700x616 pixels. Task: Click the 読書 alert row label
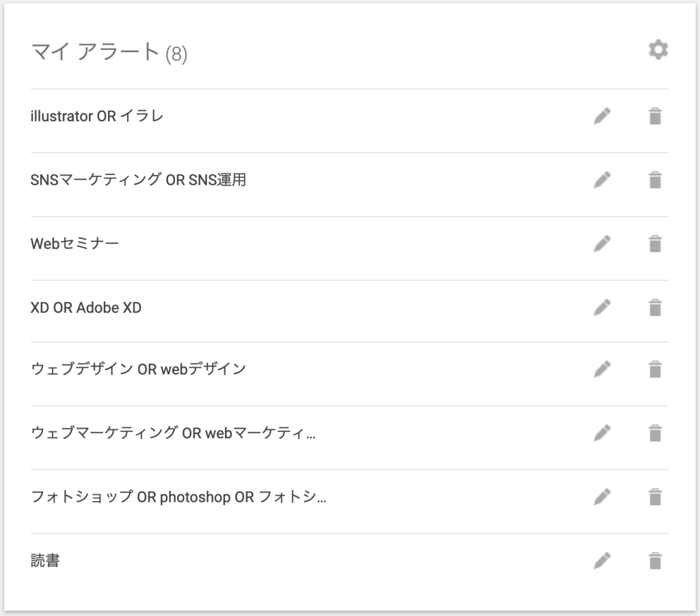point(45,561)
